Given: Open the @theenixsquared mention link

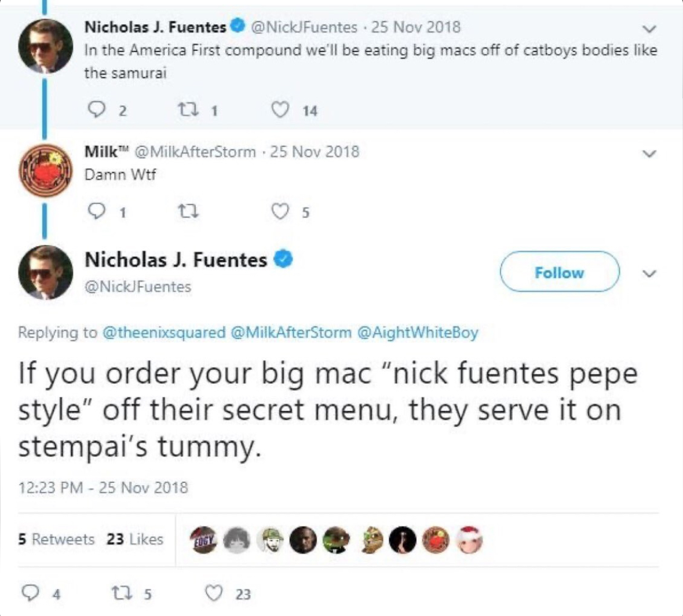Looking at the screenshot, I should click(x=164, y=332).
